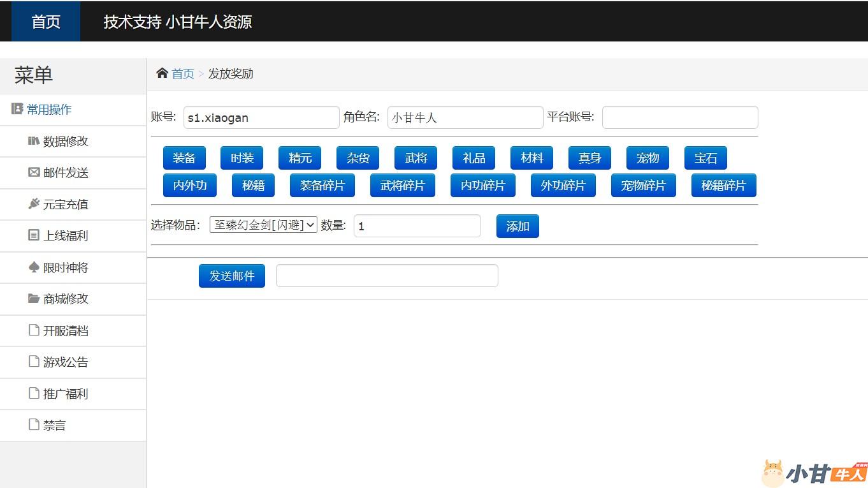Screen dimensions: 868x488
Task: Click the folder icon beside 商城修改
Action: 34,299
